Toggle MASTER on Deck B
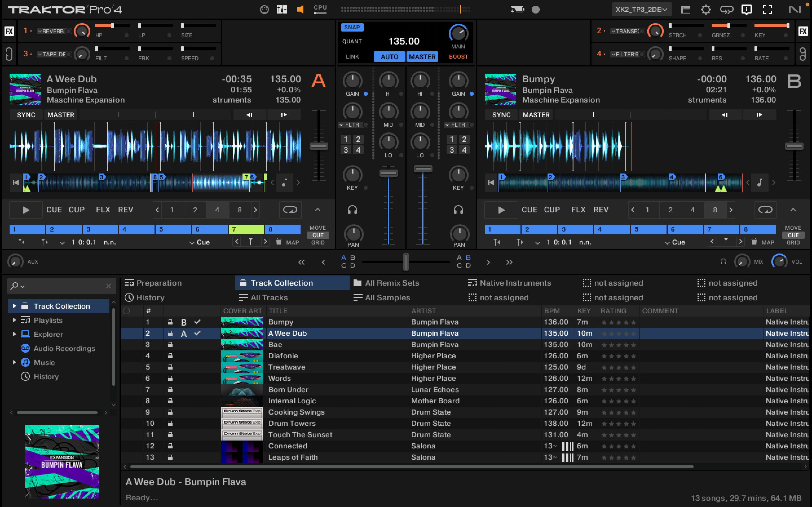Image resolution: width=812 pixels, height=507 pixels. tap(536, 115)
